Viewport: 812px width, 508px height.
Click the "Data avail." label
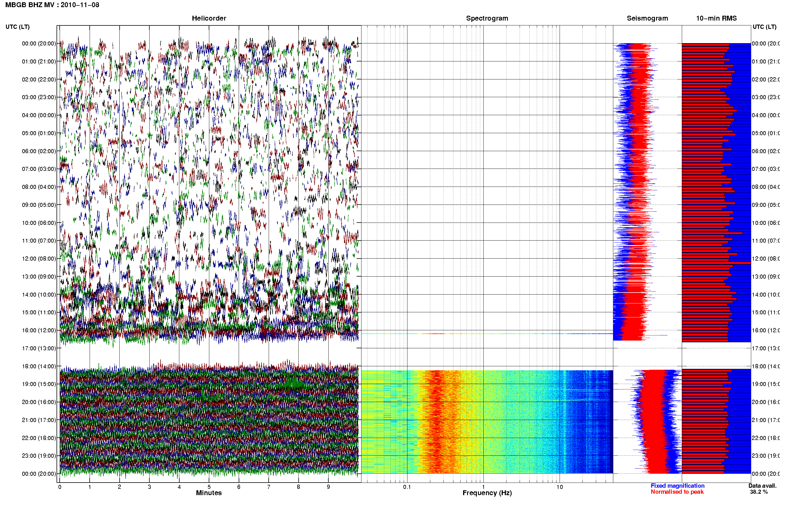762,486
